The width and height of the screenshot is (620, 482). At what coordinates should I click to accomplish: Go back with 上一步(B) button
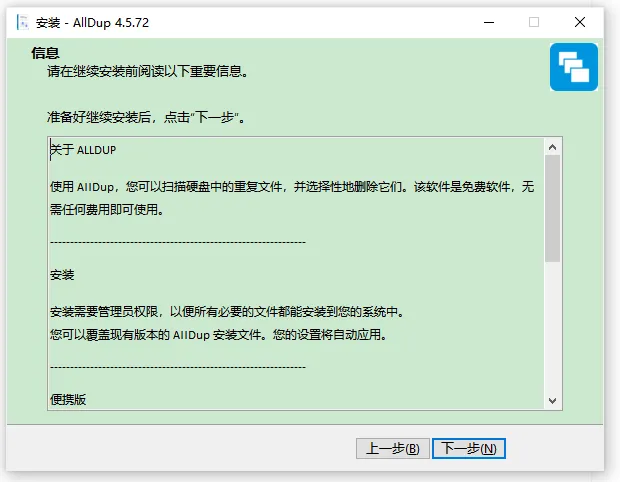tap(392, 448)
